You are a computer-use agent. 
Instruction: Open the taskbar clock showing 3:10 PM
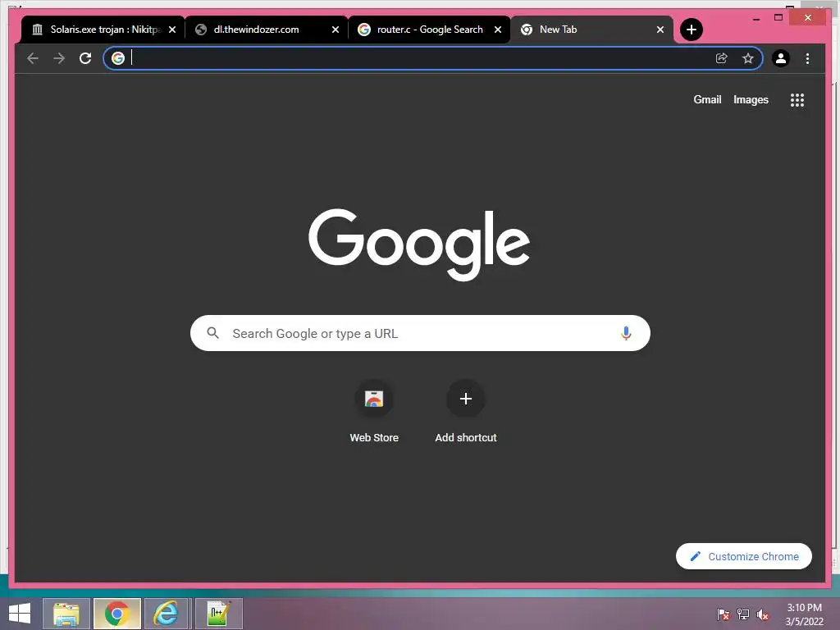pyautogui.click(x=804, y=608)
